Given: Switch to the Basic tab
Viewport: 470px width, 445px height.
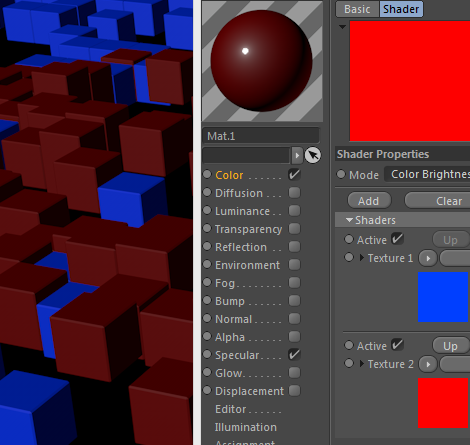Looking at the screenshot, I should (x=357, y=9).
